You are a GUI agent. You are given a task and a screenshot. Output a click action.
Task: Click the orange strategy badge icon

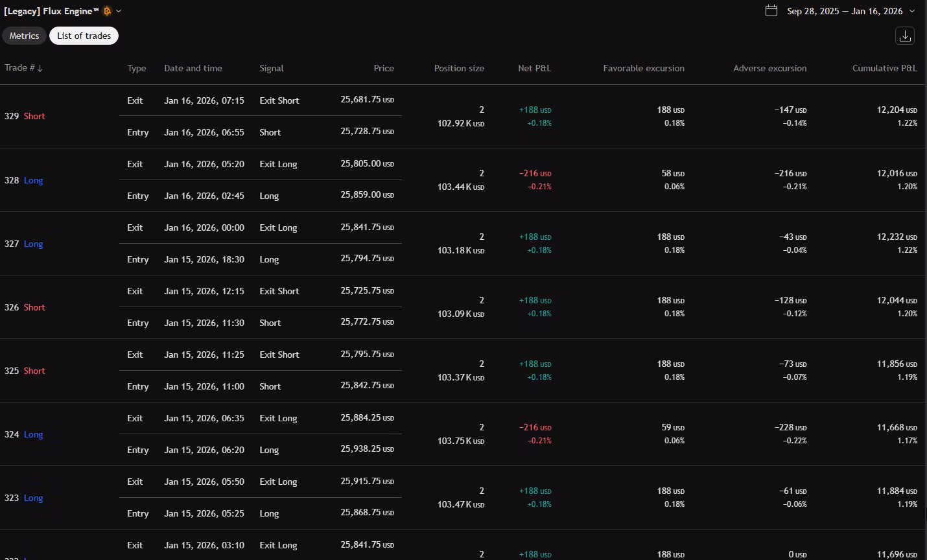(108, 11)
